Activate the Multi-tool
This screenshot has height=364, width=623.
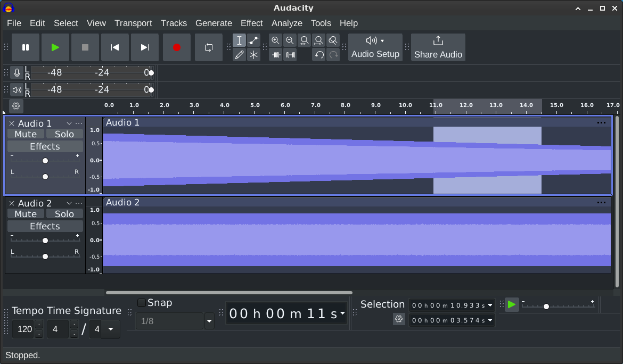[x=253, y=54]
